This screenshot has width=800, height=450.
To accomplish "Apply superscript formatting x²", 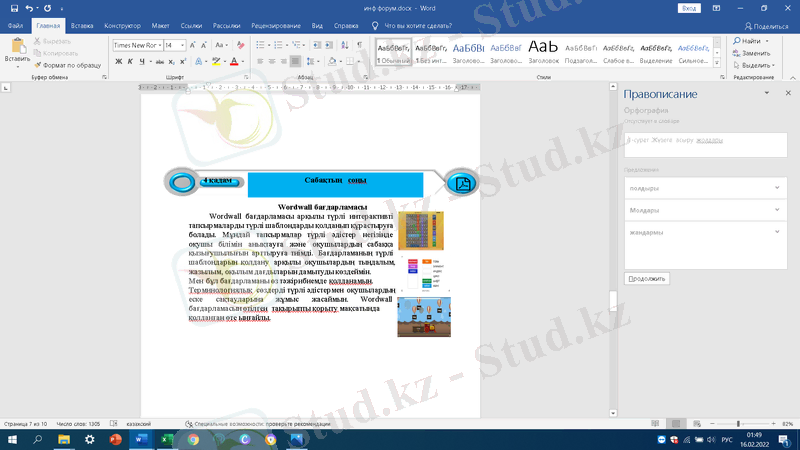I will point(183,62).
